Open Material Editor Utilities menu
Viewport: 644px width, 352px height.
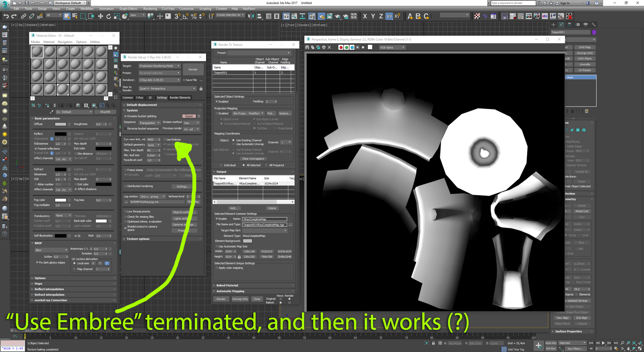pyautogui.click(x=95, y=42)
